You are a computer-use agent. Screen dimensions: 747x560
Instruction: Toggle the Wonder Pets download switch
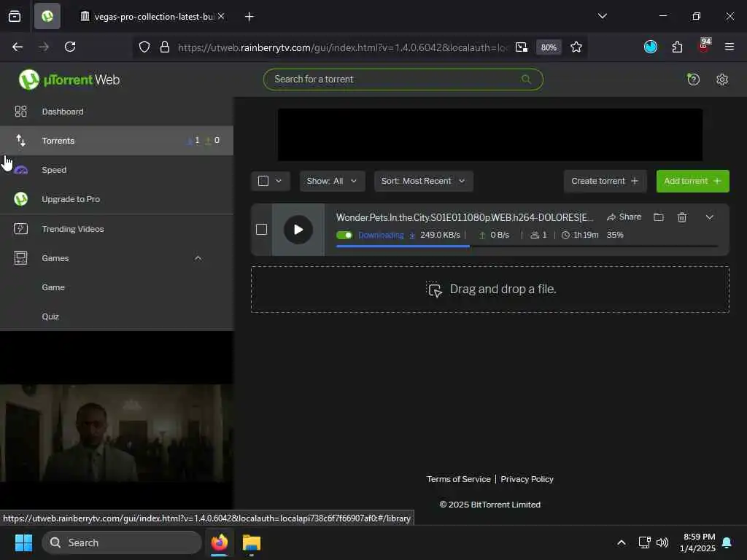coord(344,236)
